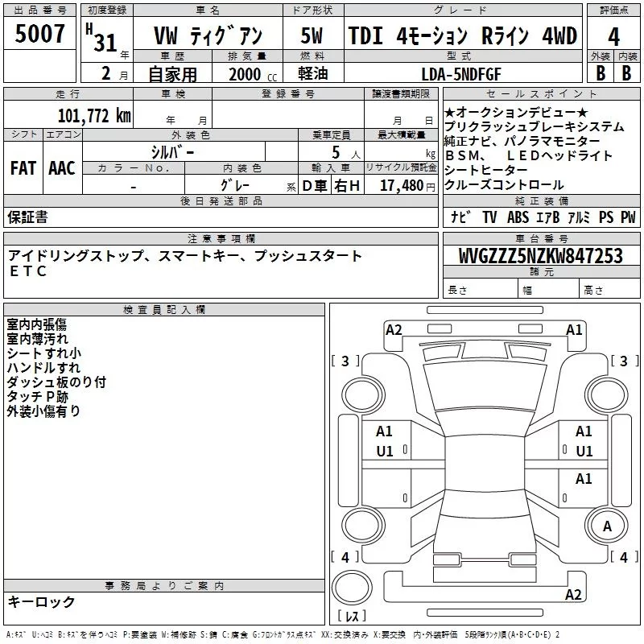Screen dimensions: 644x644
Task: Select the BSM、LEDヘッドライト line
Action: tap(528, 155)
